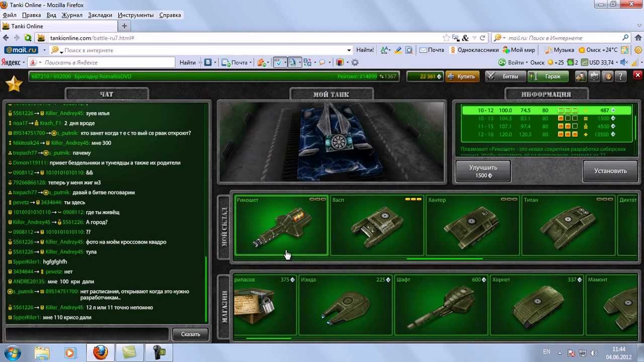644x362 pixels.
Task: Go back in browser history
Action: coord(6,38)
